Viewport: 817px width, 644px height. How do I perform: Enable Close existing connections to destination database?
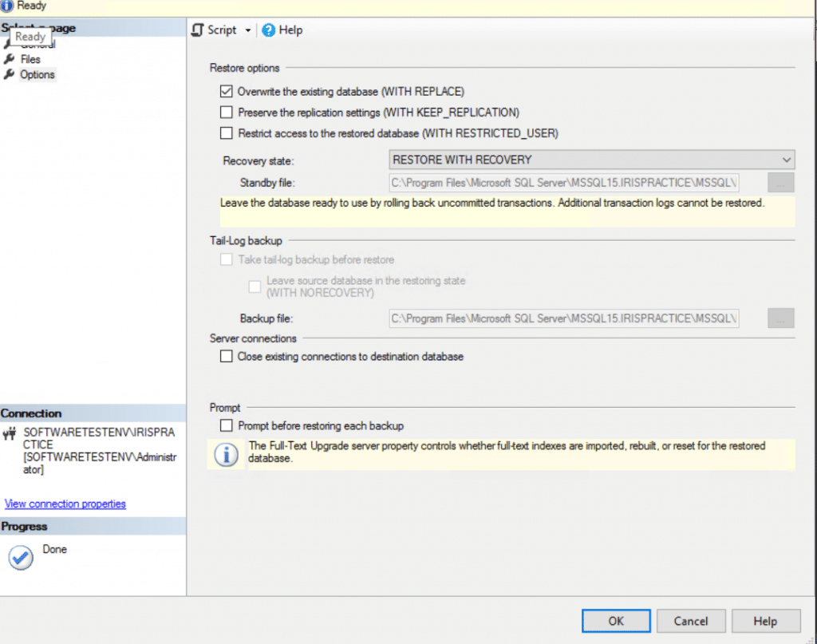pyautogui.click(x=226, y=357)
